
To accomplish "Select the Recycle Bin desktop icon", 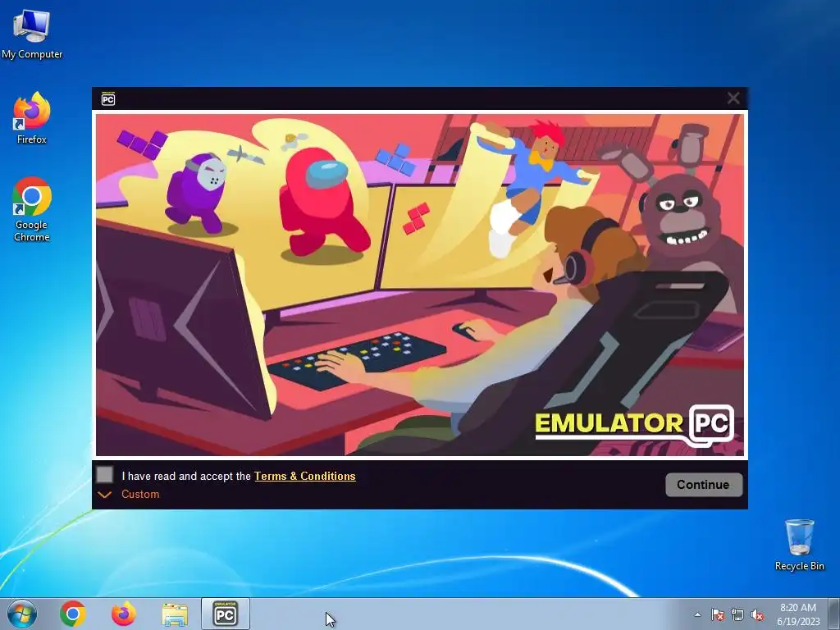I will (x=799, y=545).
